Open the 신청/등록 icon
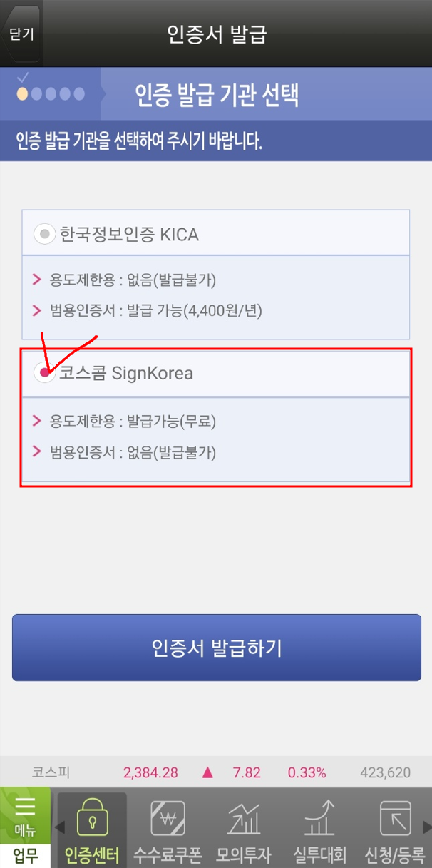This screenshot has width=432, height=868. click(396, 818)
